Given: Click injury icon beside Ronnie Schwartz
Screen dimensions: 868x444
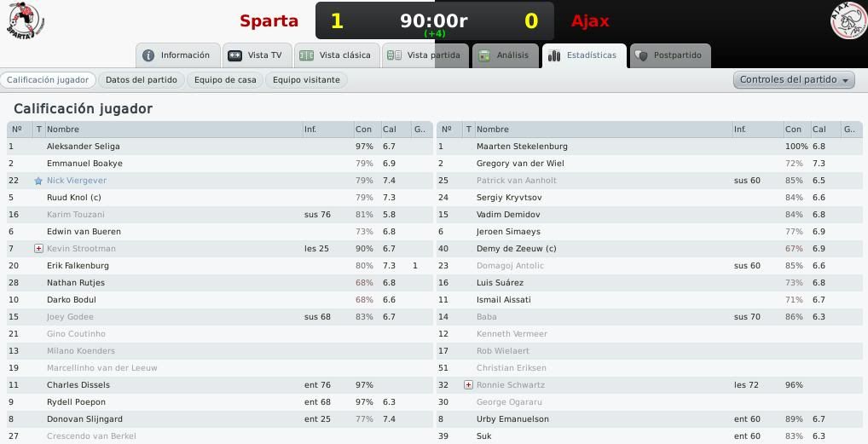Looking at the screenshot, I should (x=468, y=384).
